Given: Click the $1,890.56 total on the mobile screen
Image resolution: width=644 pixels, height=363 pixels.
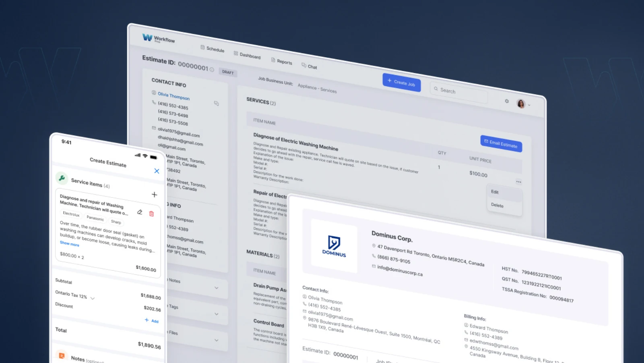Looking at the screenshot, I should (x=149, y=345).
